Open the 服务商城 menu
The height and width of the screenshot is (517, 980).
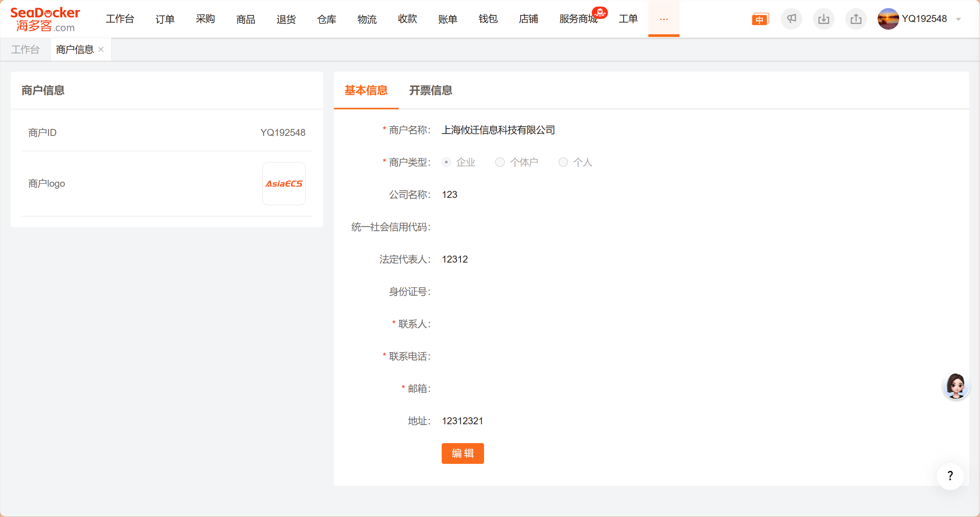[x=578, y=19]
